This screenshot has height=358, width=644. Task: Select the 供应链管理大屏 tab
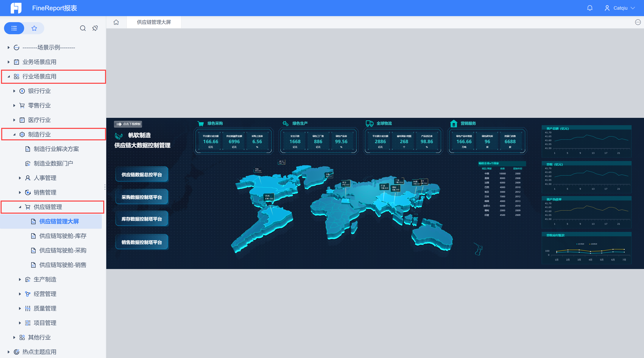(x=154, y=22)
